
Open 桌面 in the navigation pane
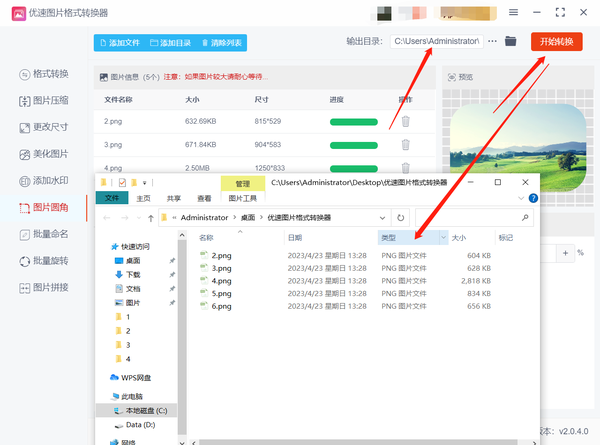(128, 261)
